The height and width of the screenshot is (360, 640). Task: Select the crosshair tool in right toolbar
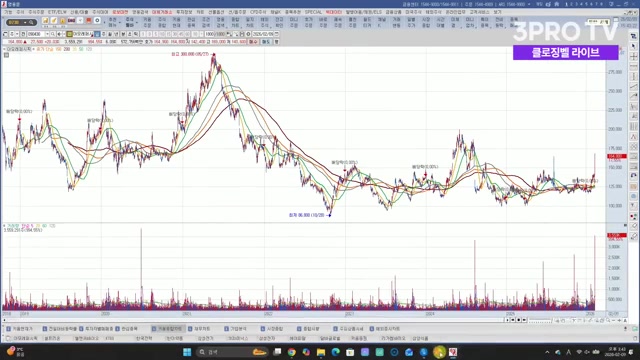tap(633, 56)
